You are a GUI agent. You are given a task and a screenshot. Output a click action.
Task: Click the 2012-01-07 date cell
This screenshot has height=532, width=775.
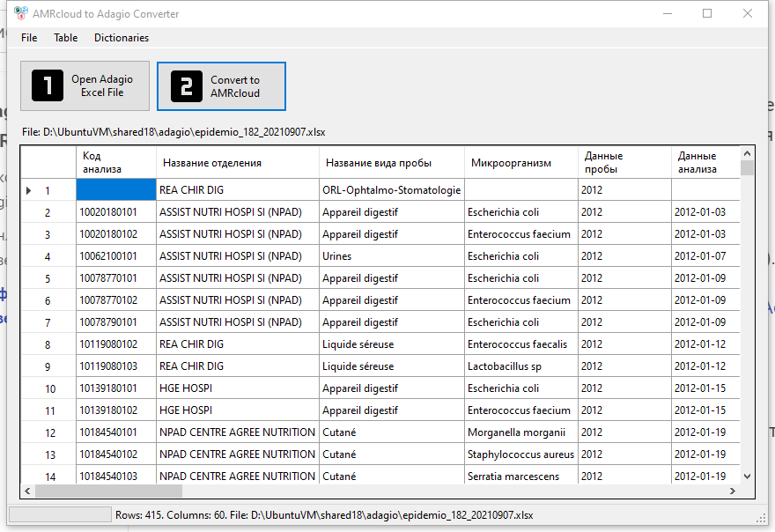[705, 256]
